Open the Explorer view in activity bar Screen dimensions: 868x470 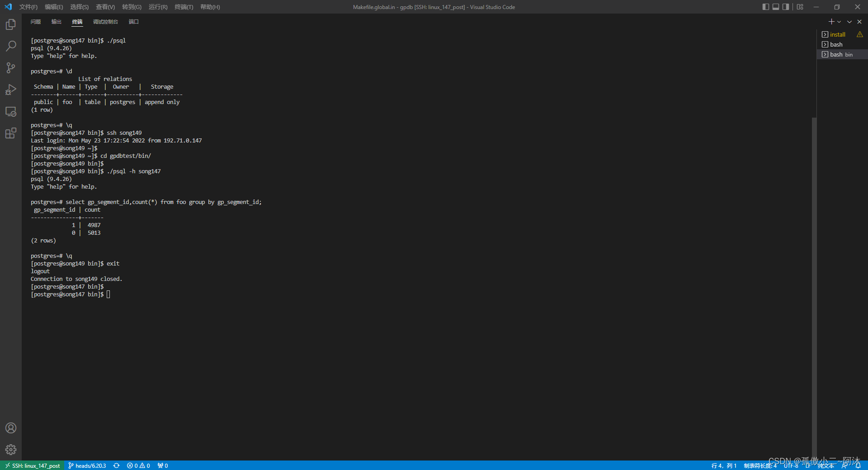[11, 24]
